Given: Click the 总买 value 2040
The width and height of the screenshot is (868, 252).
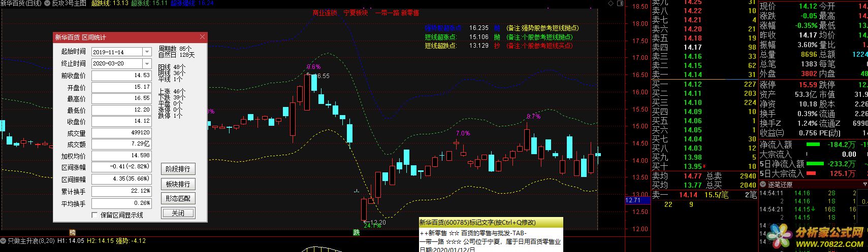Looking at the screenshot, I should coord(748,185).
